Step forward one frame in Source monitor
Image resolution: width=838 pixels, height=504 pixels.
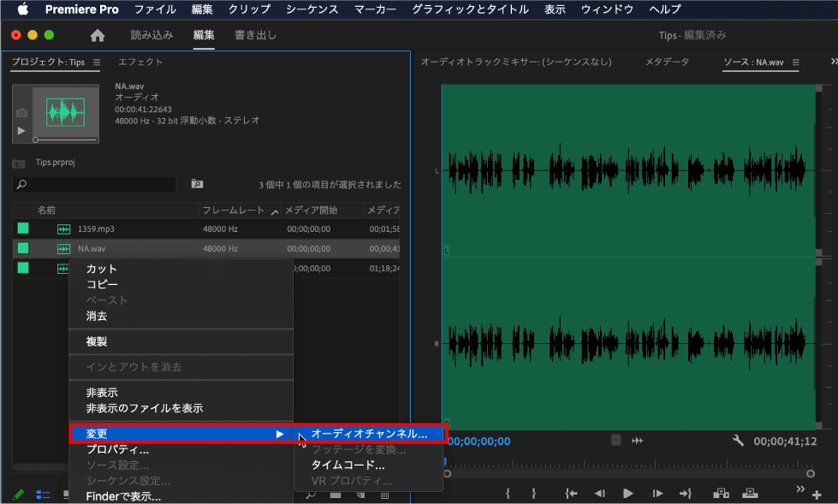click(x=657, y=494)
